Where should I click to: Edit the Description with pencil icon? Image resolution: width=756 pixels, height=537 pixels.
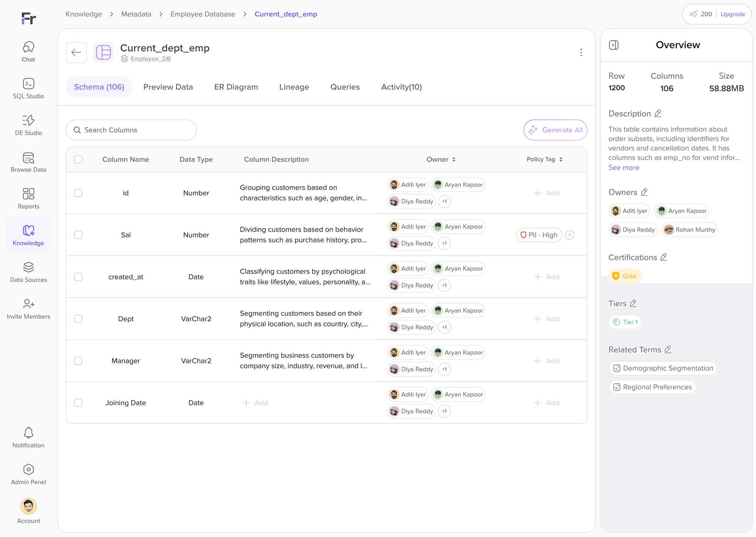click(658, 114)
